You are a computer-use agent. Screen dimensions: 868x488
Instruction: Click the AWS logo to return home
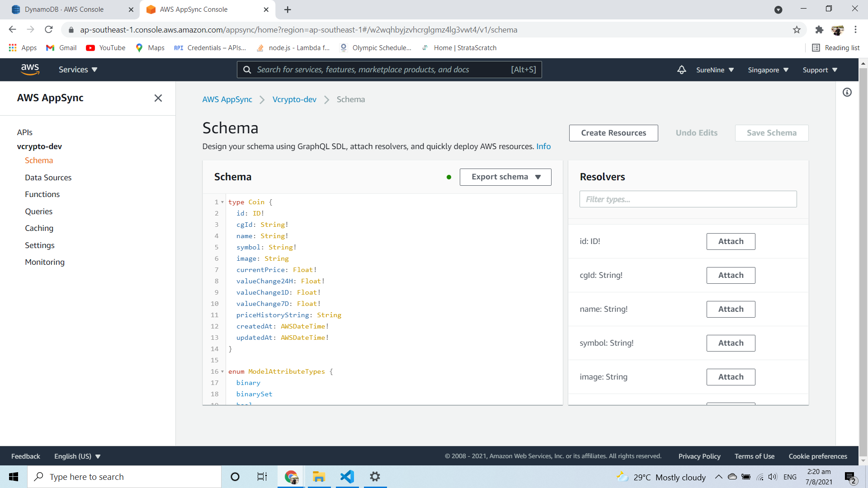[30, 69]
